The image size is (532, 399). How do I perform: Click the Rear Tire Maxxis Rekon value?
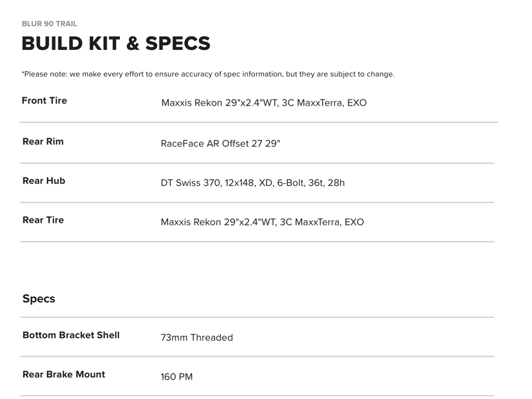coord(262,222)
